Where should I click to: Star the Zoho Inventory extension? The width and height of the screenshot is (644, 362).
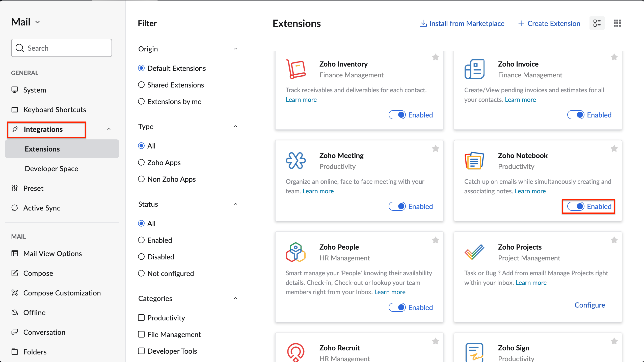pyautogui.click(x=435, y=57)
